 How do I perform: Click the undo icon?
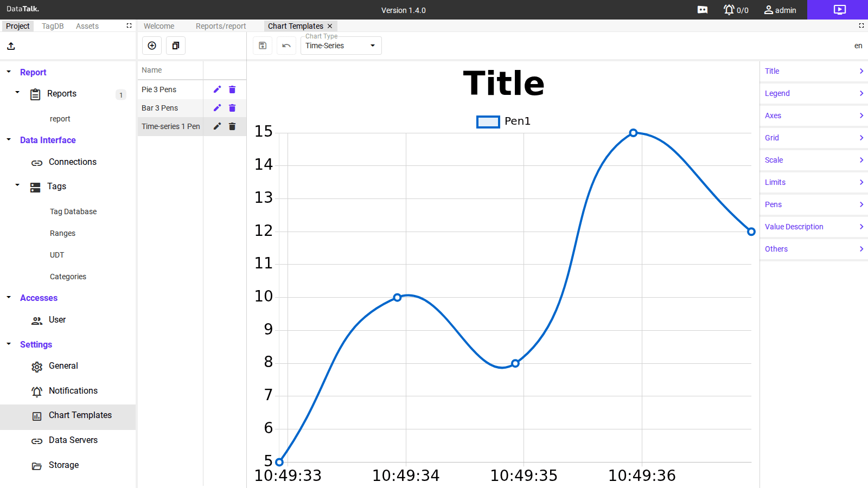[x=286, y=46]
